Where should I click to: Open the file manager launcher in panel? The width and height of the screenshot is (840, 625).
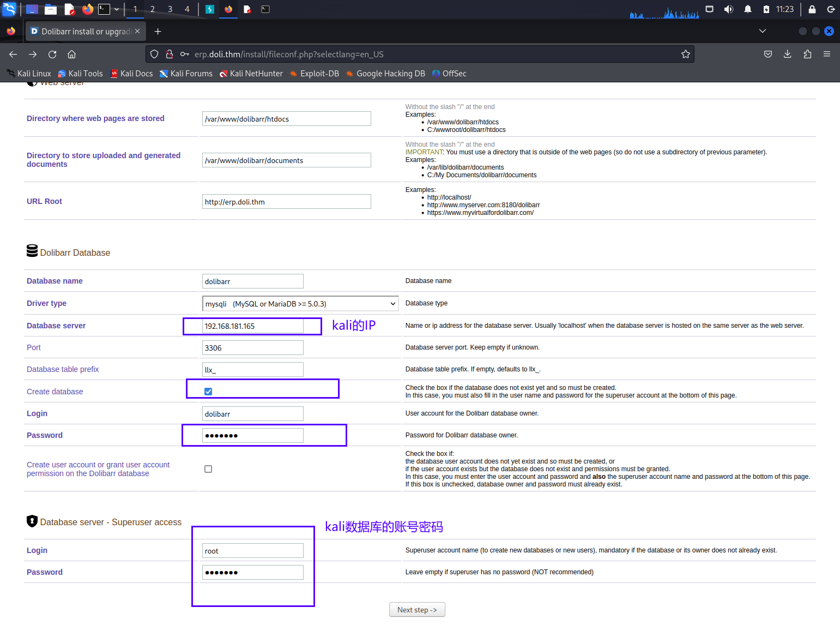click(51, 9)
